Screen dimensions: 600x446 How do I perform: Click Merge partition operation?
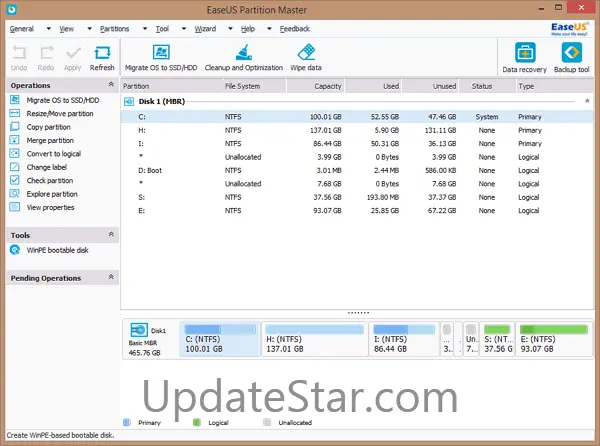pos(50,140)
